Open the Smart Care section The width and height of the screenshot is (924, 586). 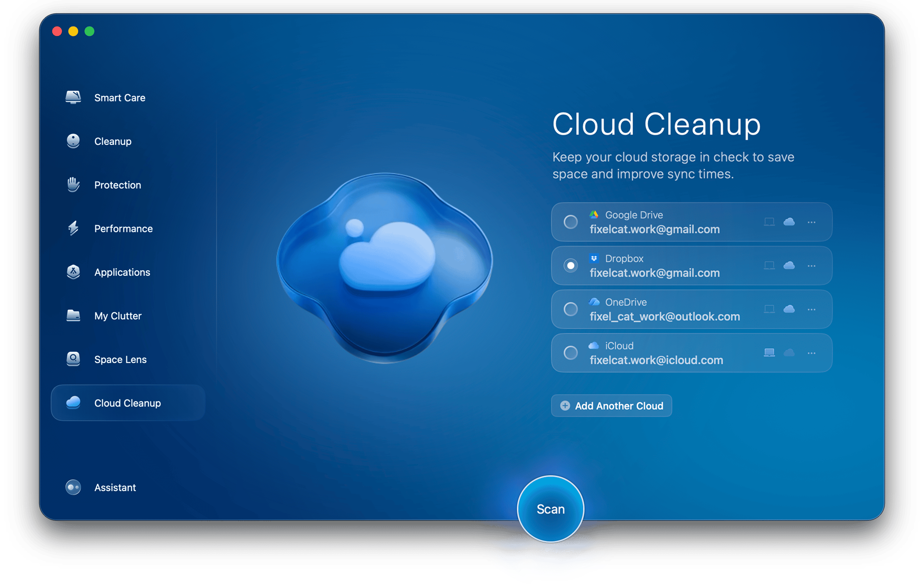pyautogui.click(x=119, y=98)
